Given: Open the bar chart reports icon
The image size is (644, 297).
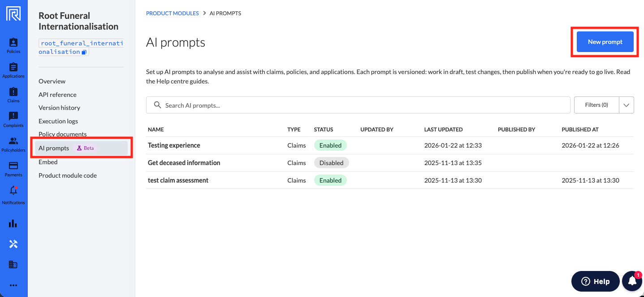Looking at the screenshot, I should point(13,223).
